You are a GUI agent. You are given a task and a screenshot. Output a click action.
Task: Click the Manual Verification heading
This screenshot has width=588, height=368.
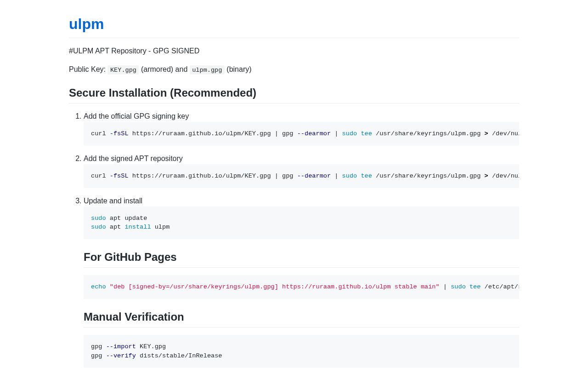click(x=134, y=317)
